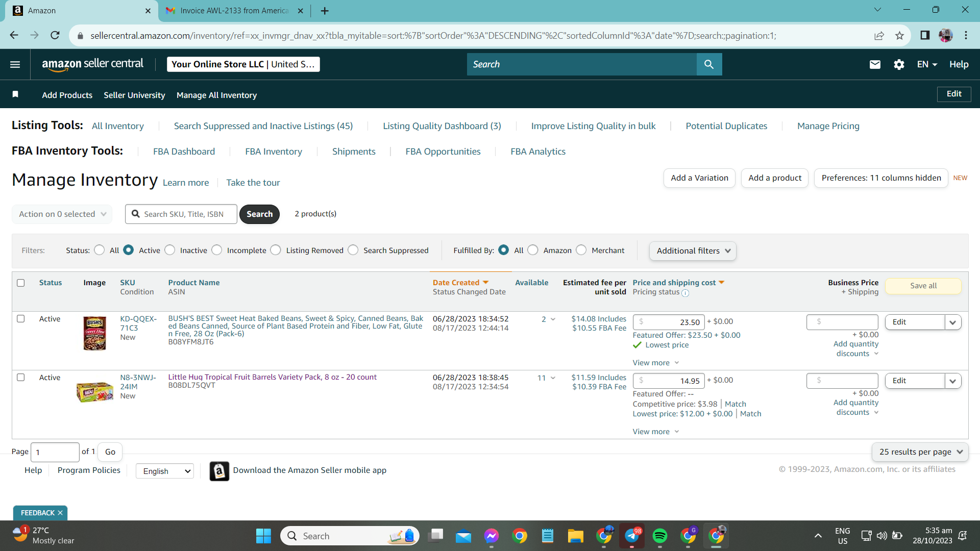This screenshot has width=980, height=551.
Task: Click the search magnifier button in header
Action: pyautogui.click(x=709, y=64)
